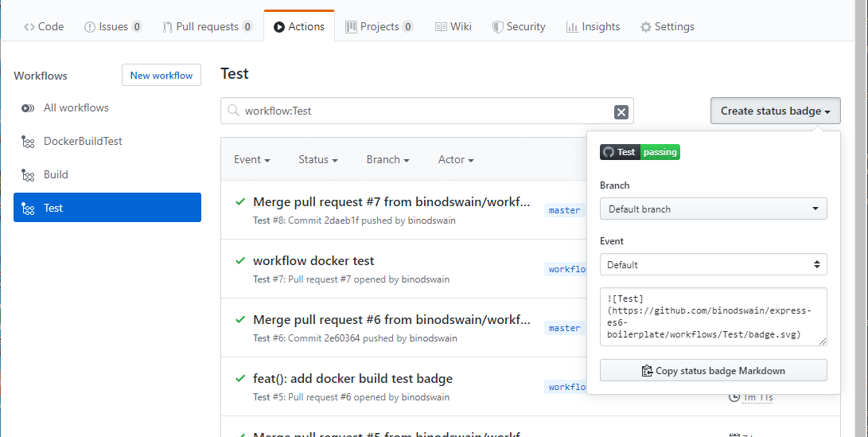
Task: Click the New workflow button
Action: [x=162, y=76]
